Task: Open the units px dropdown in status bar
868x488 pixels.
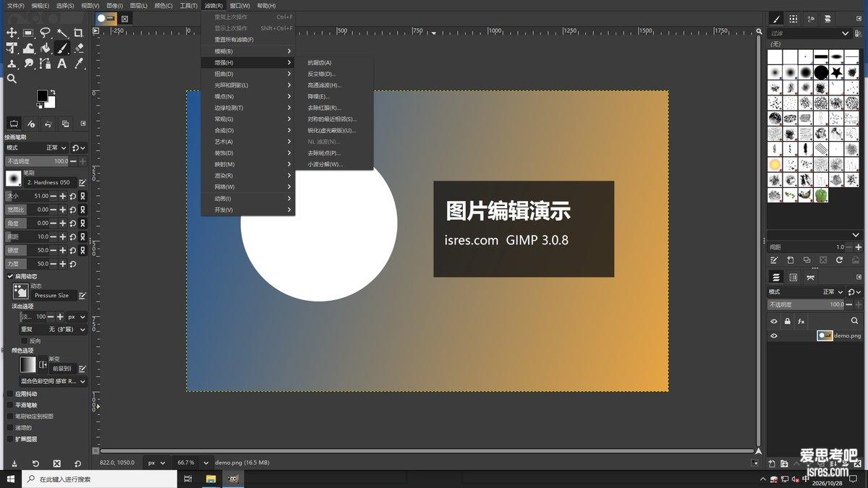Action: click(157, 463)
